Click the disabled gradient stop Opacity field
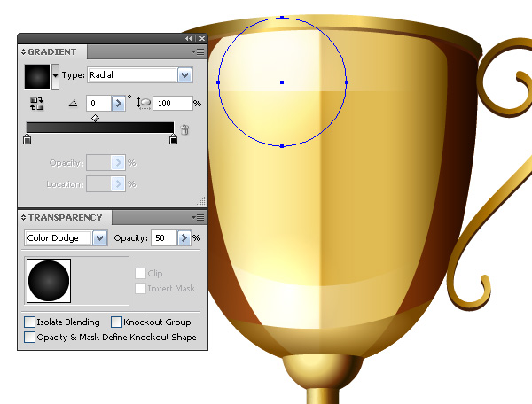532x404 pixels. [98, 163]
